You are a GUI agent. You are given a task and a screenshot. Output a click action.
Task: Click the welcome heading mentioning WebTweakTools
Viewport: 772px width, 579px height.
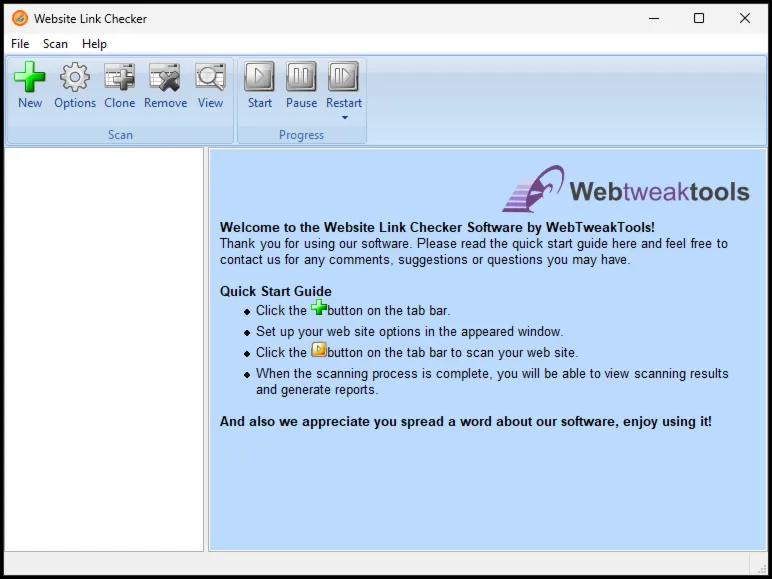tap(437, 227)
